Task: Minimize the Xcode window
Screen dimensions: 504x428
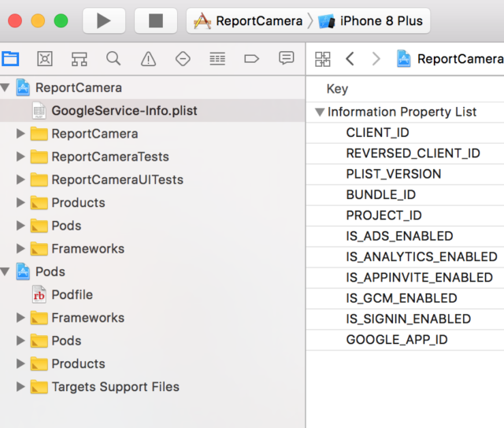Action: point(38,21)
